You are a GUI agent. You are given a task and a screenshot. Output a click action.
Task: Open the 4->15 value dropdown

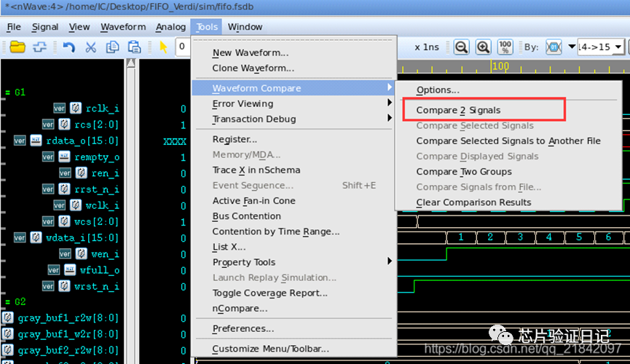pyautogui.click(x=618, y=47)
